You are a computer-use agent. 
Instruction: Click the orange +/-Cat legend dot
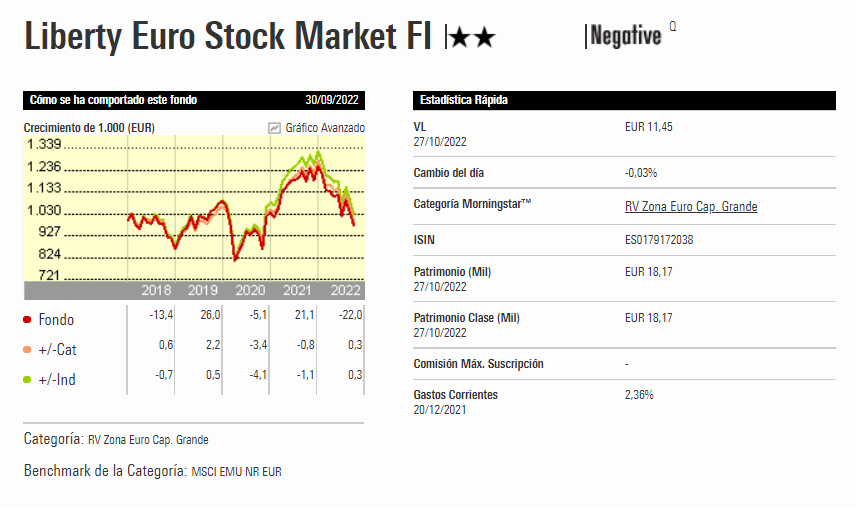point(26,350)
